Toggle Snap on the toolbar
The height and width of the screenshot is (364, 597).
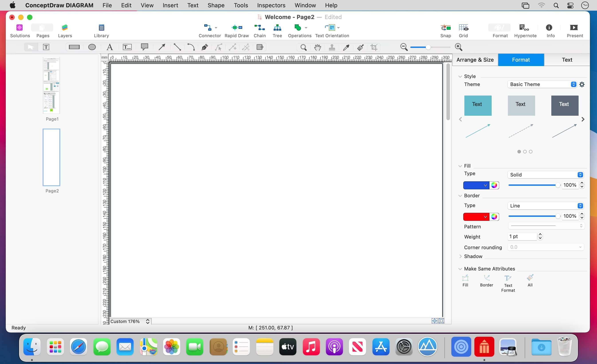point(445,31)
